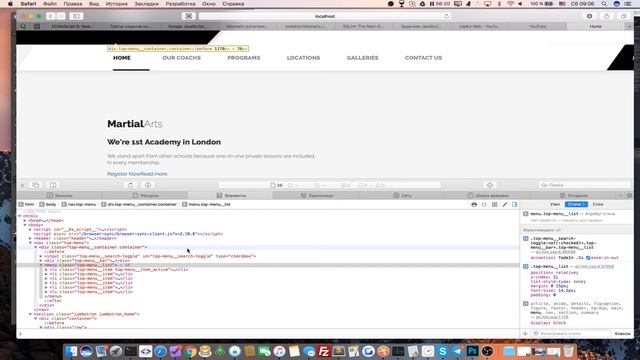The image size is (640, 360).
Task: Switch to the Сеть inspector tab
Action: pos(402,196)
